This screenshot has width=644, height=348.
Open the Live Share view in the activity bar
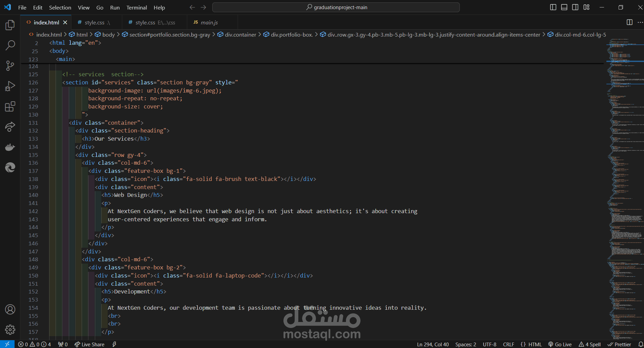[x=10, y=127]
